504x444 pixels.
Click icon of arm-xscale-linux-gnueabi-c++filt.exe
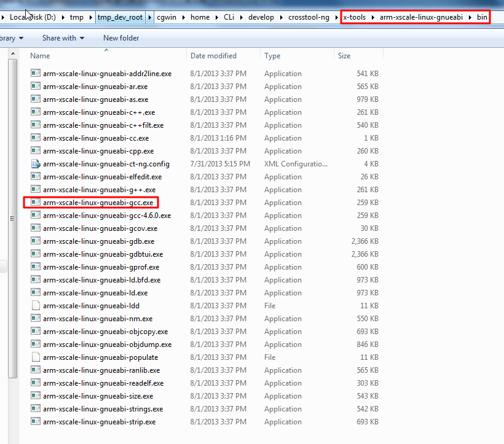[x=36, y=125]
